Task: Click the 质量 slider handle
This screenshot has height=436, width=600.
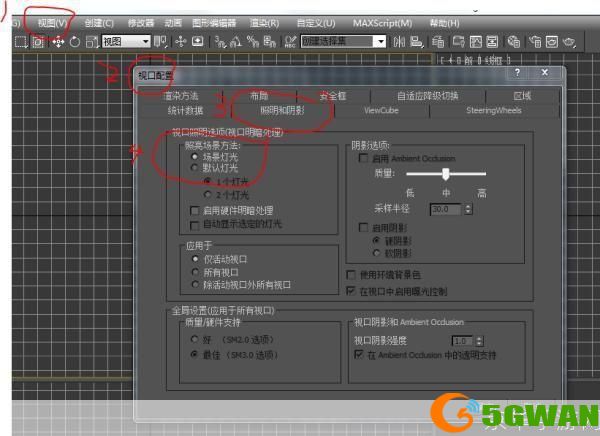Action: click(x=445, y=174)
